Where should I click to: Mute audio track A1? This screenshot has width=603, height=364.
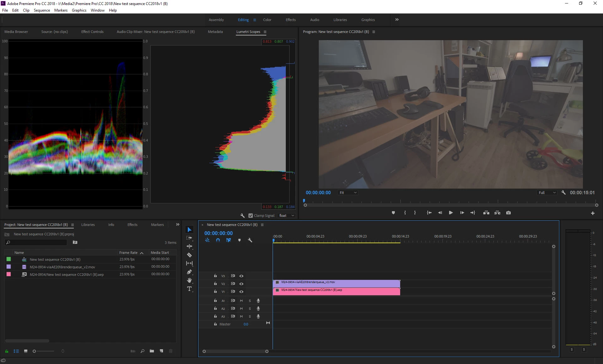(x=241, y=301)
